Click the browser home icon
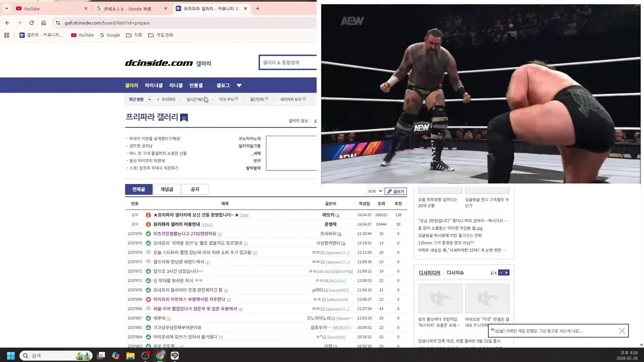This screenshot has height=362, width=644. [44, 23]
